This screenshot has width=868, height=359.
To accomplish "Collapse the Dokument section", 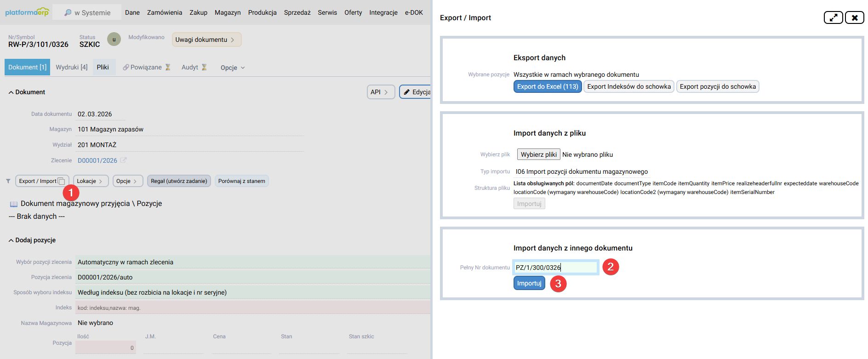I will click(x=11, y=92).
